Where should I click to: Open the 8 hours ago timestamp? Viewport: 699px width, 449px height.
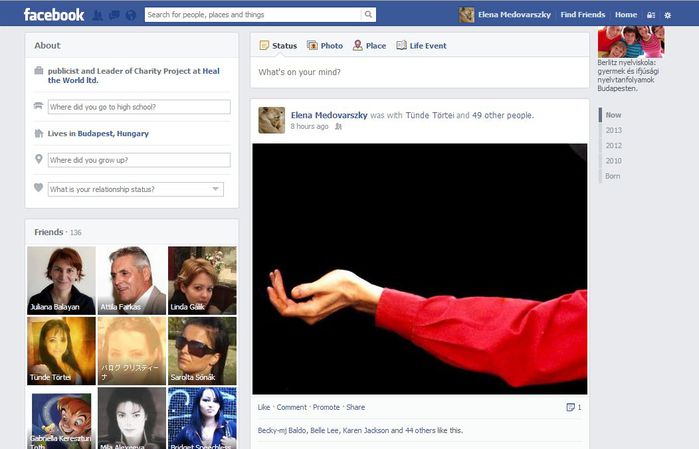(x=309, y=127)
